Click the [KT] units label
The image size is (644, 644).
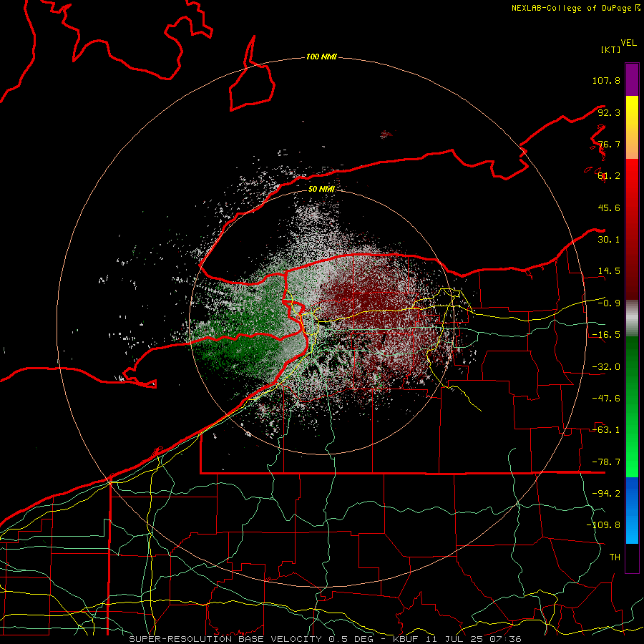[x=611, y=49]
